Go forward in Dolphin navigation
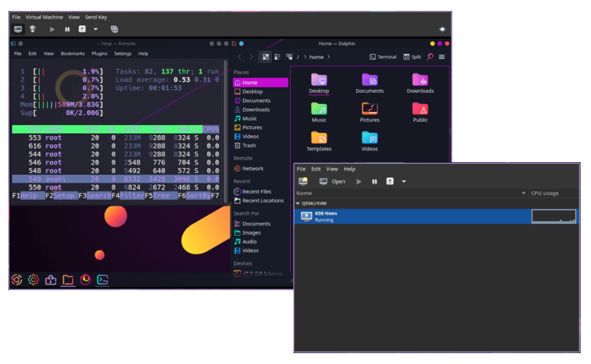This screenshot has width=591, height=364. pos(251,57)
